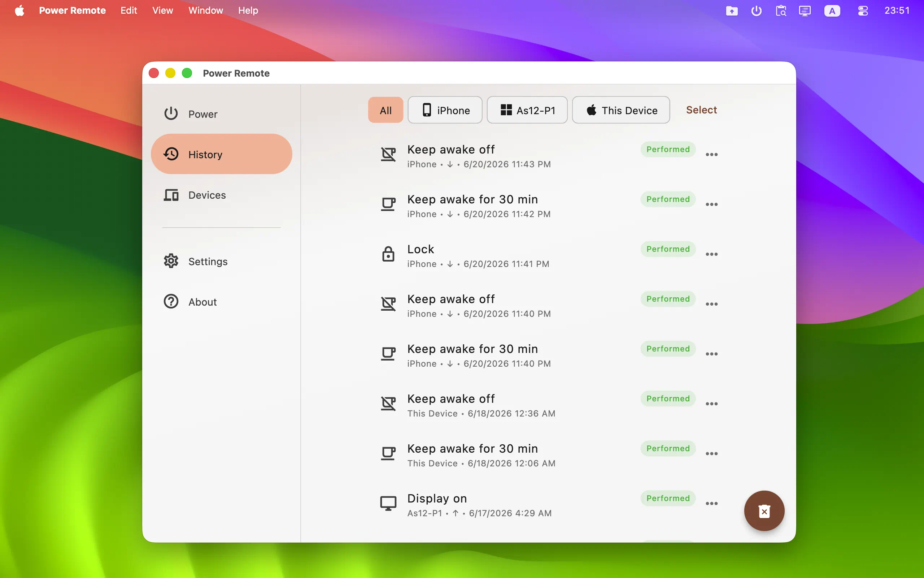Filter history by As12-P1

click(527, 110)
